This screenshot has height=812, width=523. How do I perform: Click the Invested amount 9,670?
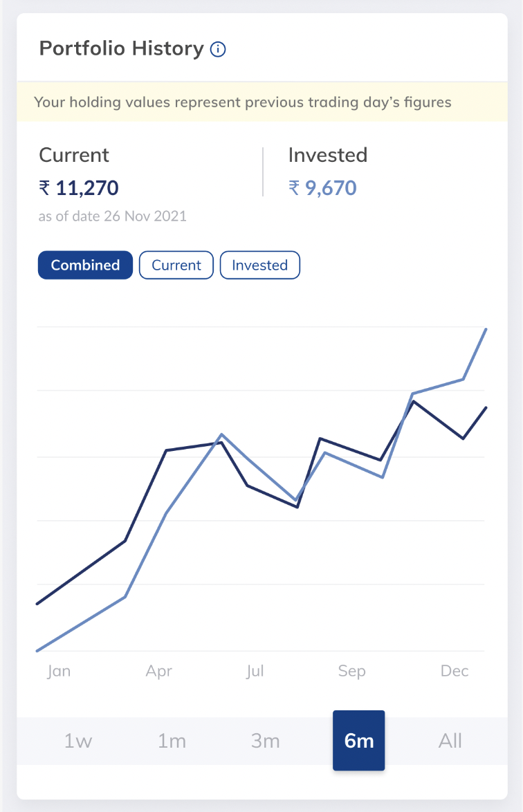point(331,187)
